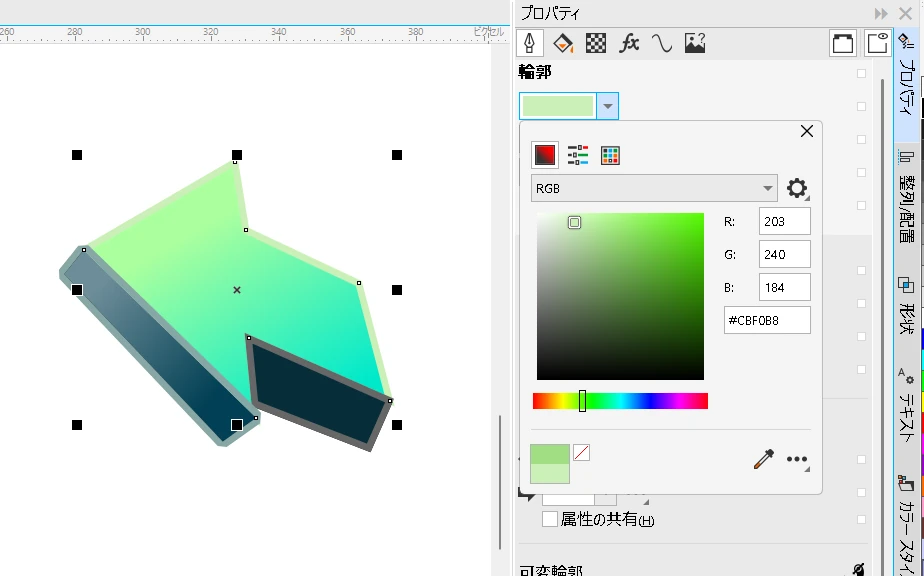Open the color options gear menu
The height and width of the screenshot is (576, 924).
click(x=798, y=188)
